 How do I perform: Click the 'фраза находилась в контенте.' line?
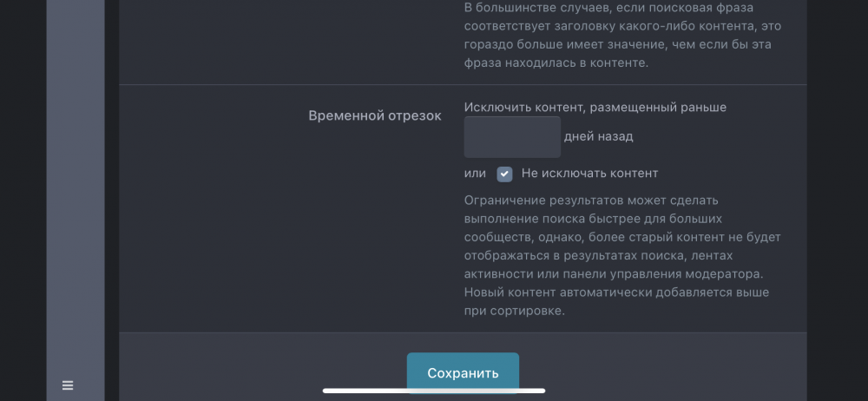(556, 63)
